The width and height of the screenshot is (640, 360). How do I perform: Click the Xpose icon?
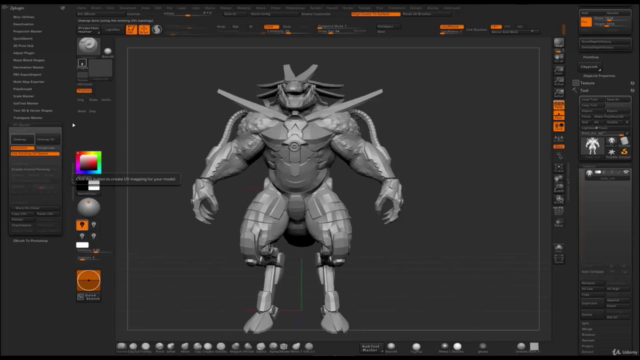(x=559, y=259)
